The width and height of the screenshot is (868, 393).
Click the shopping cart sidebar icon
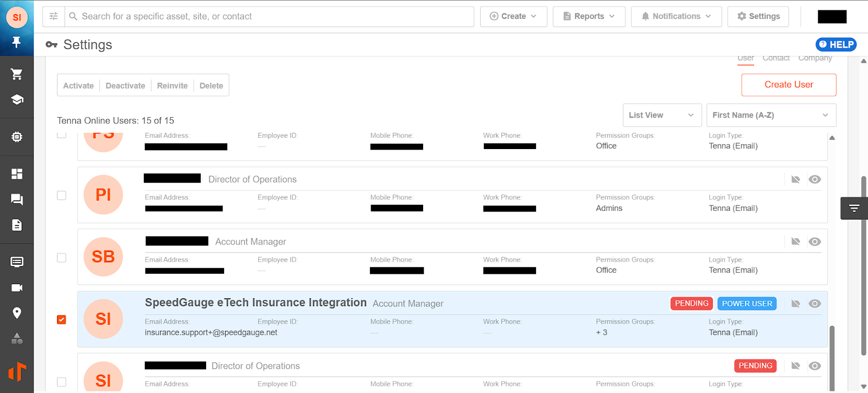tap(17, 74)
